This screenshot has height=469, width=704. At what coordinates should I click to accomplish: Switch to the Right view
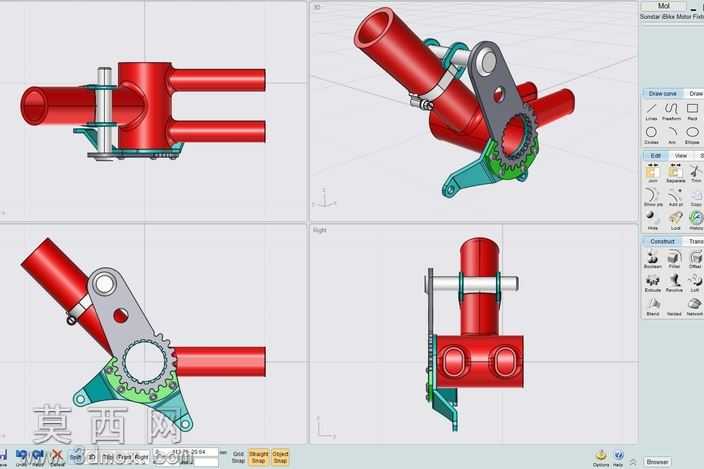(141, 457)
